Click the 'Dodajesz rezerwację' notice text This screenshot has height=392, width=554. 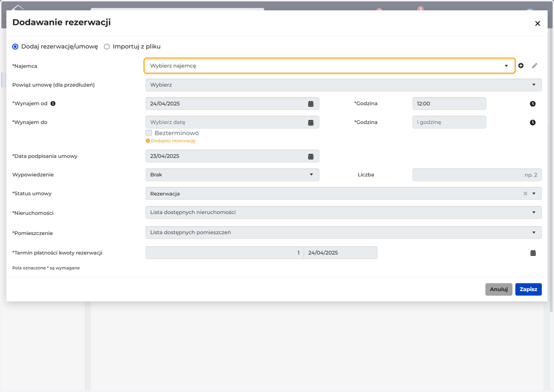click(x=173, y=141)
